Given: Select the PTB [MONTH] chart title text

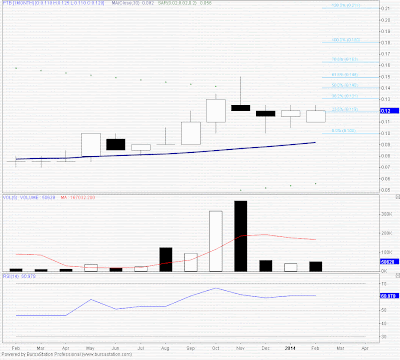Looking at the screenshot, I should click(x=54, y=3).
